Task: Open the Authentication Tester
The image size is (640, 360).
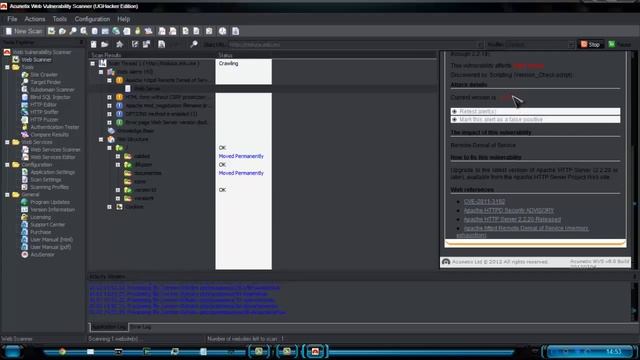Action: 55,127
